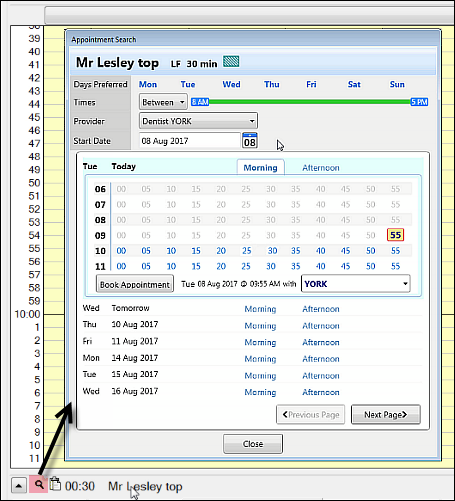Toggle Wed in Days Preferred
Viewport: 455px width, 501px height.
231,84
